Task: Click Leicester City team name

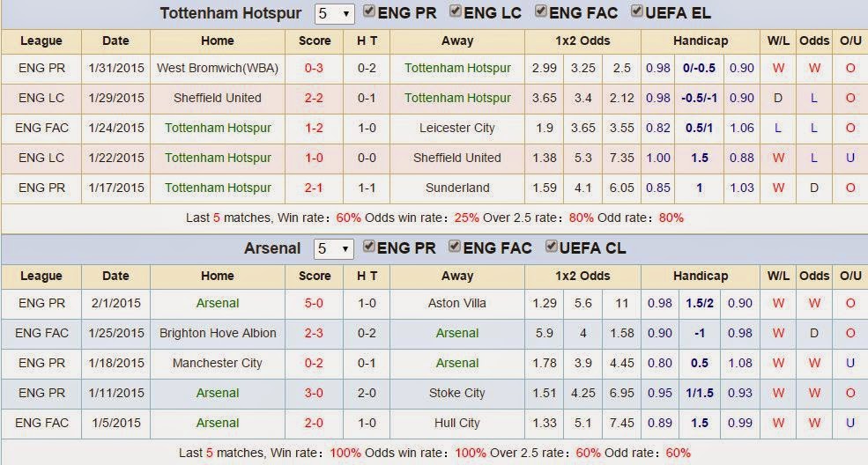Action: (457, 128)
